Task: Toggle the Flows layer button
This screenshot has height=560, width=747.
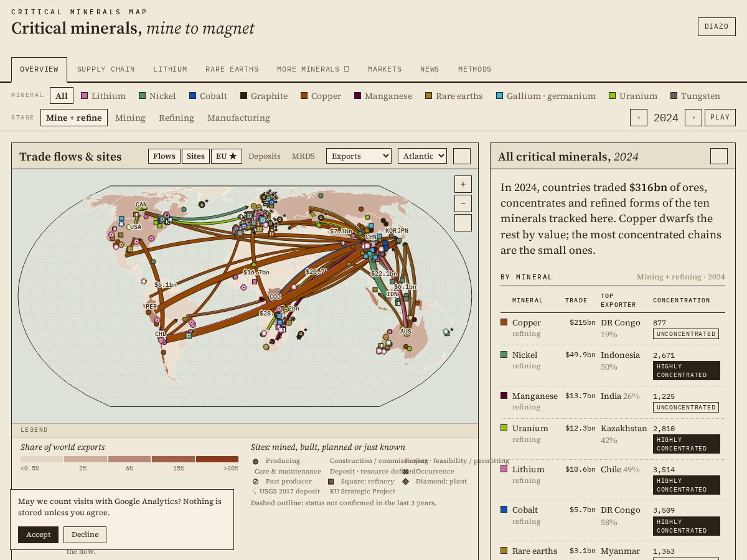Action: pyautogui.click(x=164, y=156)
